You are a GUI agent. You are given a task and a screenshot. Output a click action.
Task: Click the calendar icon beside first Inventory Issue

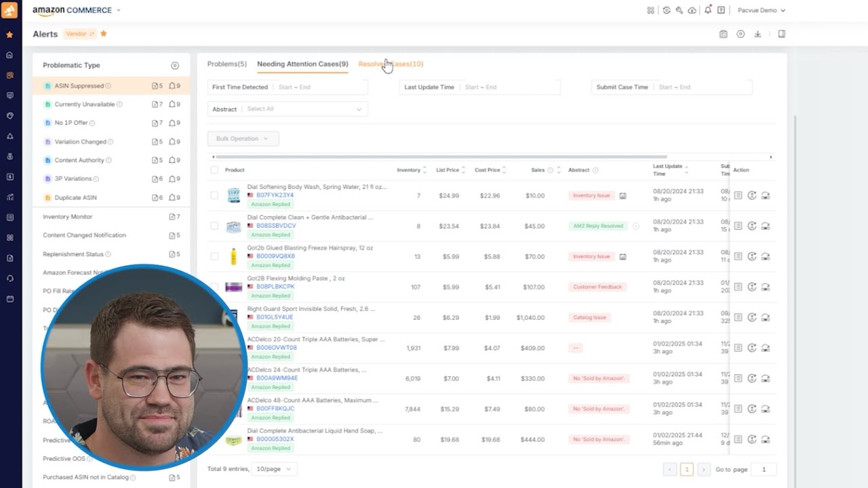[623, 196]
